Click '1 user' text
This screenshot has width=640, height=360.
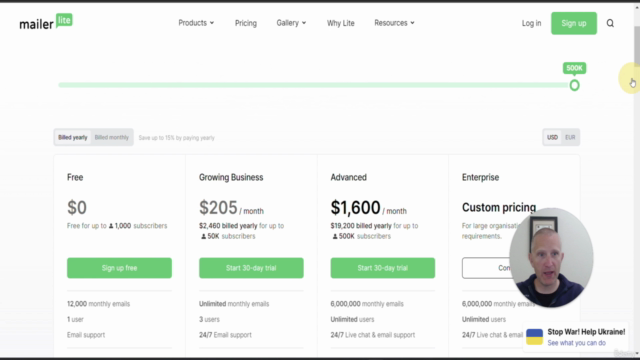pyautogui.click(x=75, y=319)
